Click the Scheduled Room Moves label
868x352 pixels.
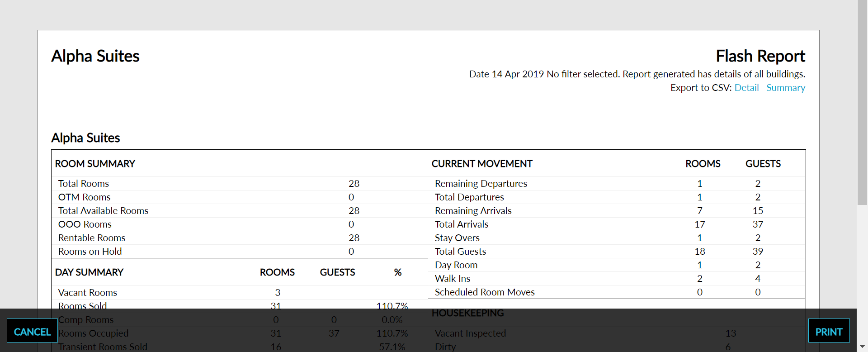(485, 292)
